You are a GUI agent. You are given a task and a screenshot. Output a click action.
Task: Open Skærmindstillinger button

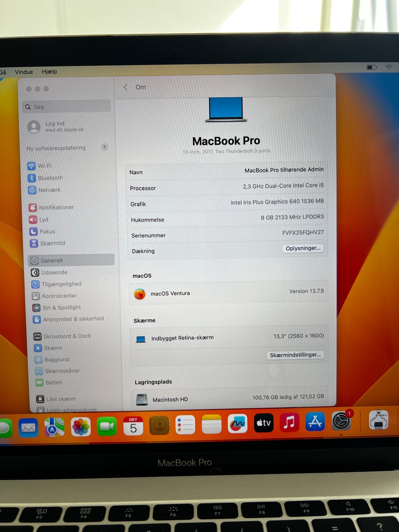click(x=295, y=355)
